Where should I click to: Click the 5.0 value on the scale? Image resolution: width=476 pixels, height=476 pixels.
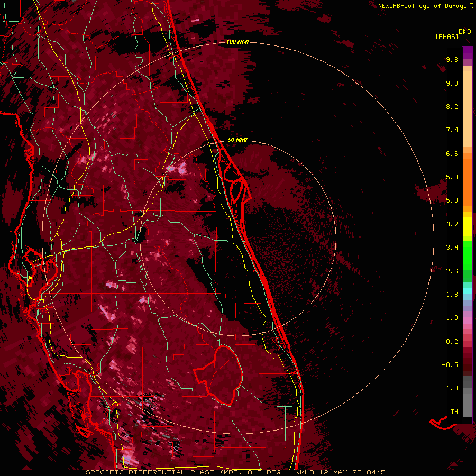(x=452, y=200)
